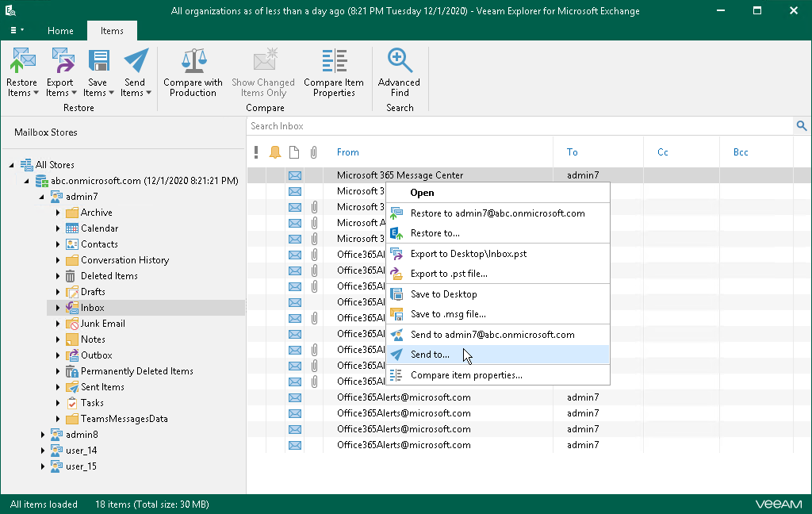812x514 pixels.
Task: Switch to the Home tab
Action: point(60,31)
